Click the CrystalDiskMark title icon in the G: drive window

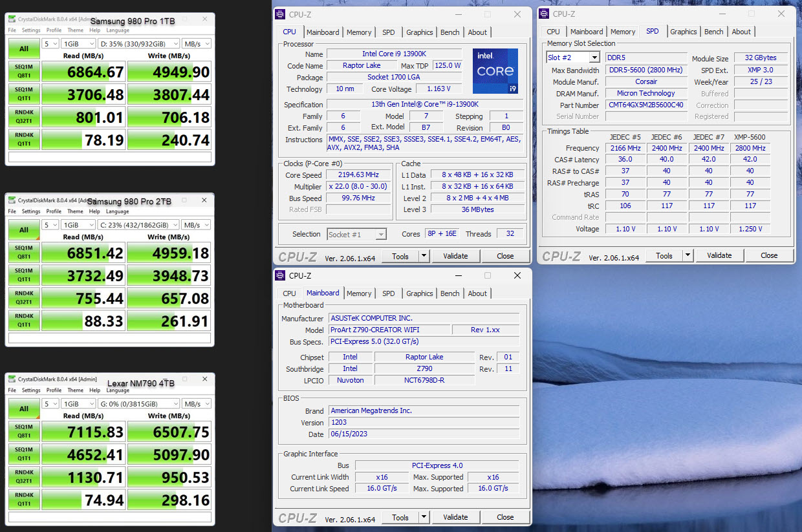point(12,379)
